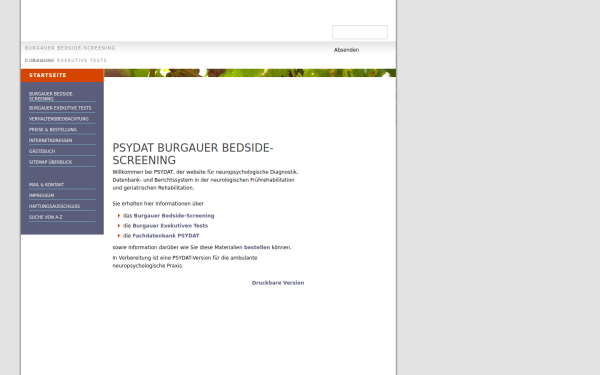Follow the Fachdatenbank PSYDAT link

tap(166, 236)
